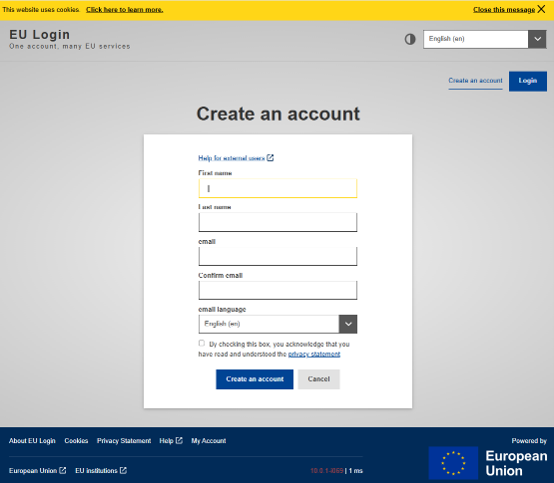Viewport: 554px width, 483px height.
Task: Open the page language dropdown arrow in the header
Action: coord(537,39)
